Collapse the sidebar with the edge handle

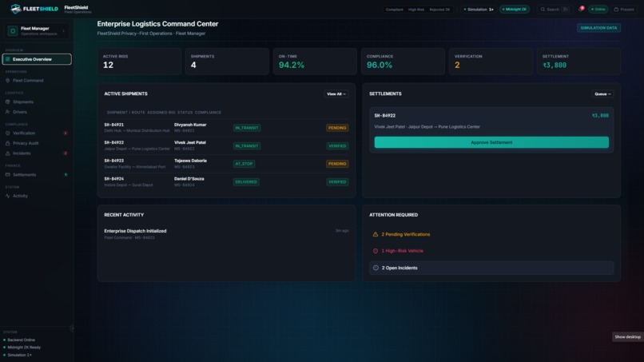(72, 328)
